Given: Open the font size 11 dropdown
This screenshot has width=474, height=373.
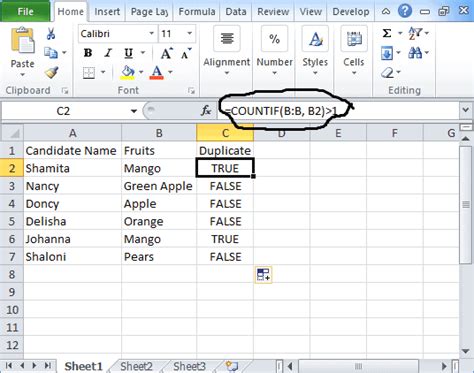Looking at the screenshot, I should [x=190, y=33].
